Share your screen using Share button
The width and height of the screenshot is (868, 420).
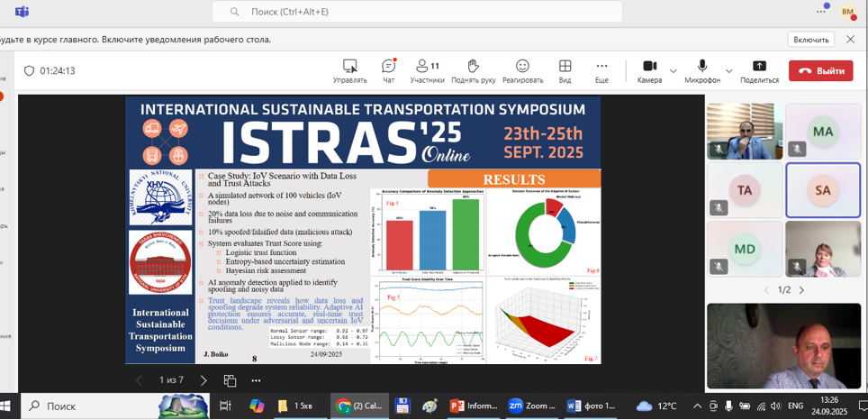(x=759, y=70)
